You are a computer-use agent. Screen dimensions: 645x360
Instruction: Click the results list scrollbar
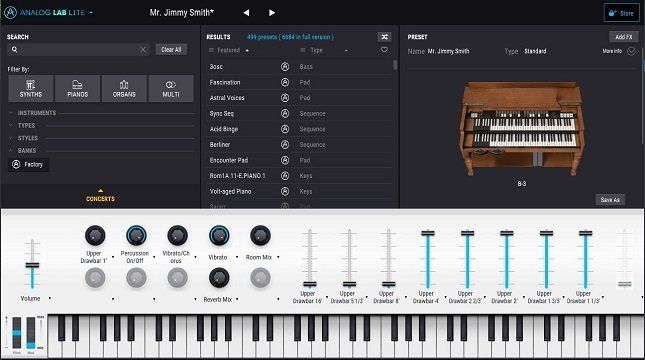coord(395,65)
